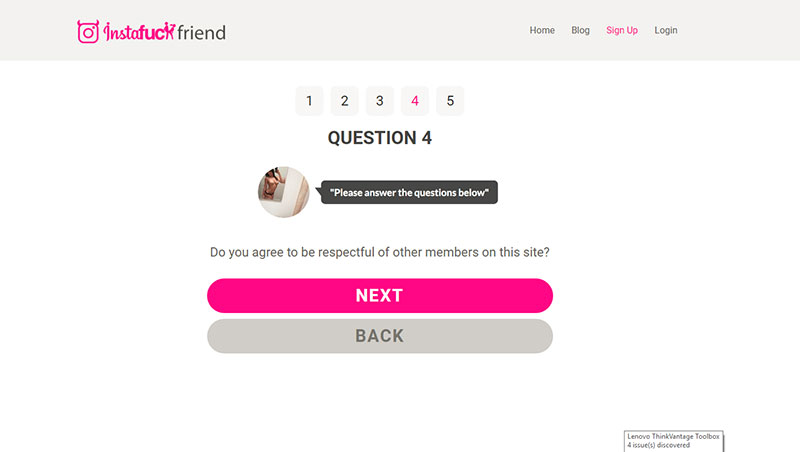This screenshot has height=452, width=800.
Task: Click the Login link
Action: click(x=666, y=30)
